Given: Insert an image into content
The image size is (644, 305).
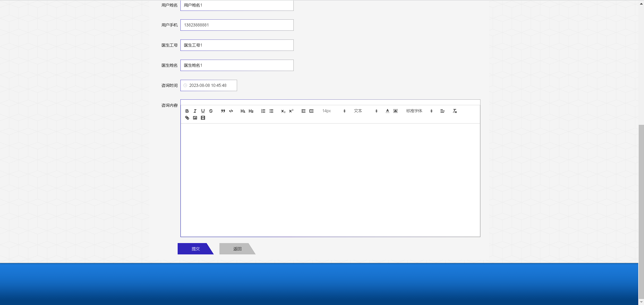Looking at the screenshot, I should pos(195,118).
